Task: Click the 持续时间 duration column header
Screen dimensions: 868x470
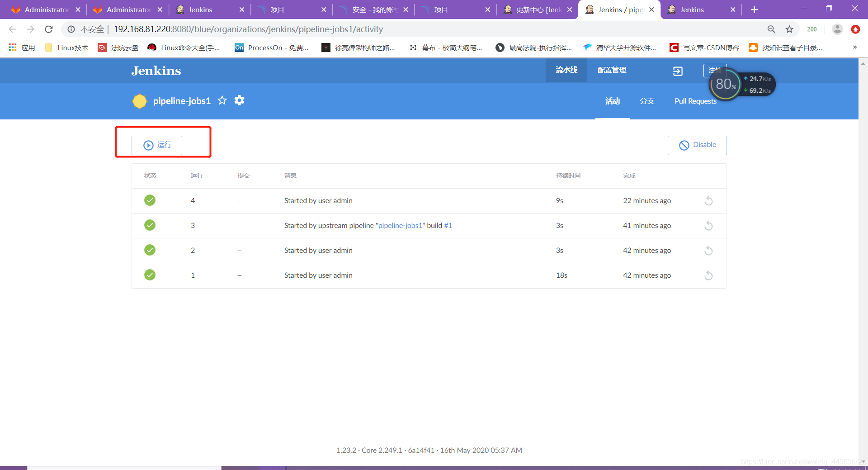Action: 568,176
